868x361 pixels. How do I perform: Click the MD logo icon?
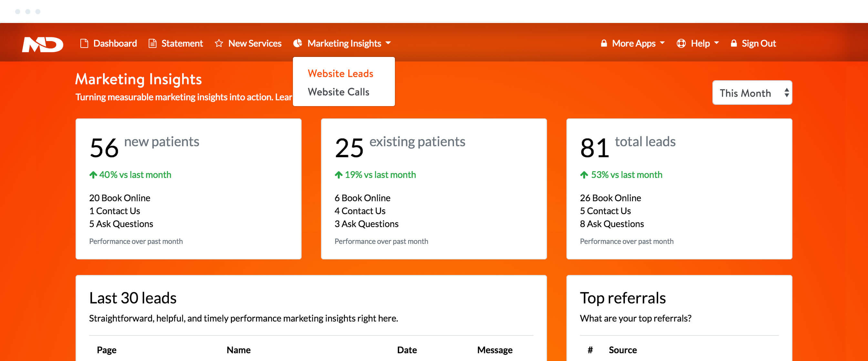pyautogui.click(x=42, y=44)
